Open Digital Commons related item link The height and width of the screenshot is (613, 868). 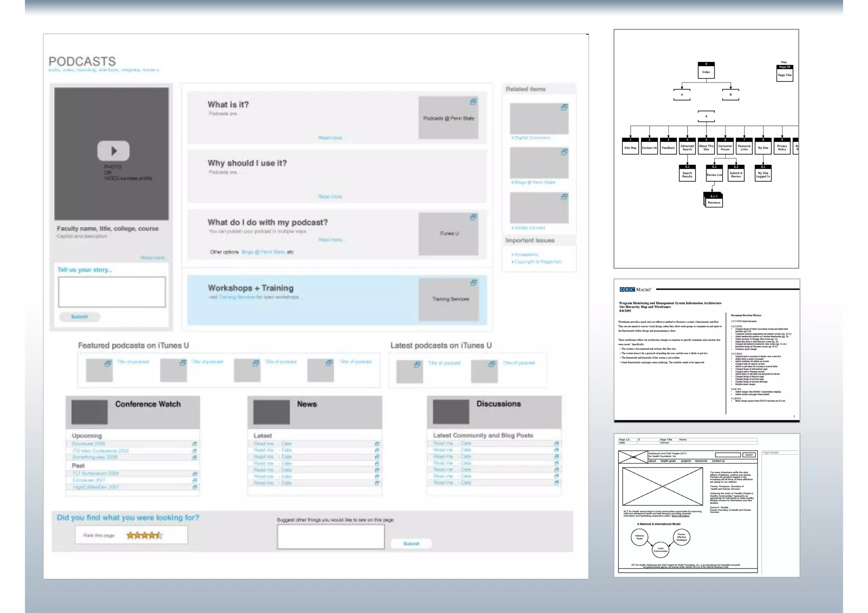[x=531, y=138]
